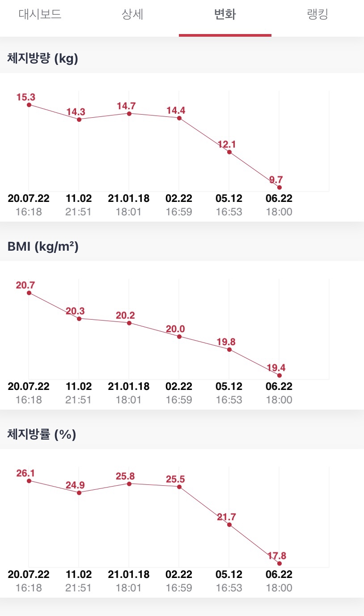
Task: Choose the 21.7 point on 체지방률 graph
Action: point(229,525)
